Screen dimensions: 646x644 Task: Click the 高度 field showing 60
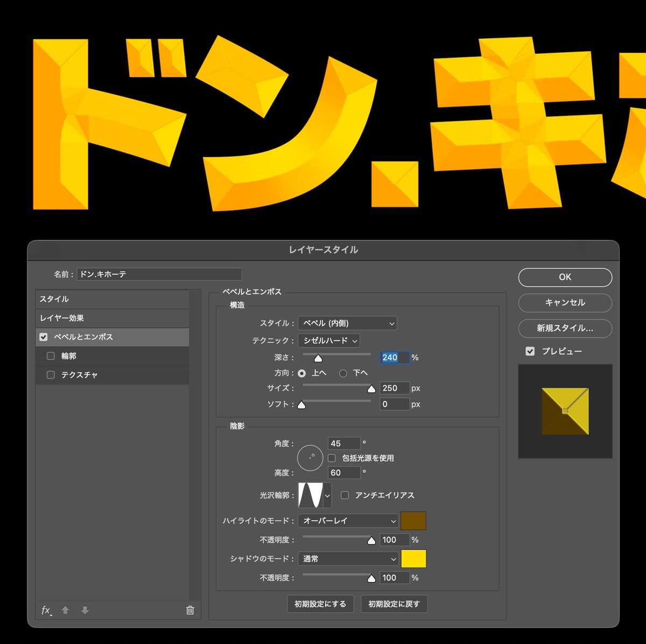(x=344, y=472)
